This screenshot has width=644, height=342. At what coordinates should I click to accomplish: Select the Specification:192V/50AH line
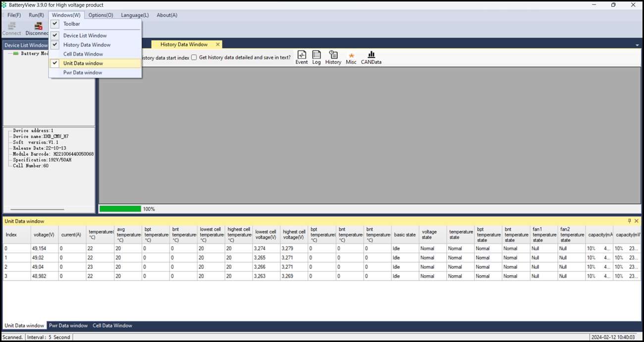click(x=43, y=160)
